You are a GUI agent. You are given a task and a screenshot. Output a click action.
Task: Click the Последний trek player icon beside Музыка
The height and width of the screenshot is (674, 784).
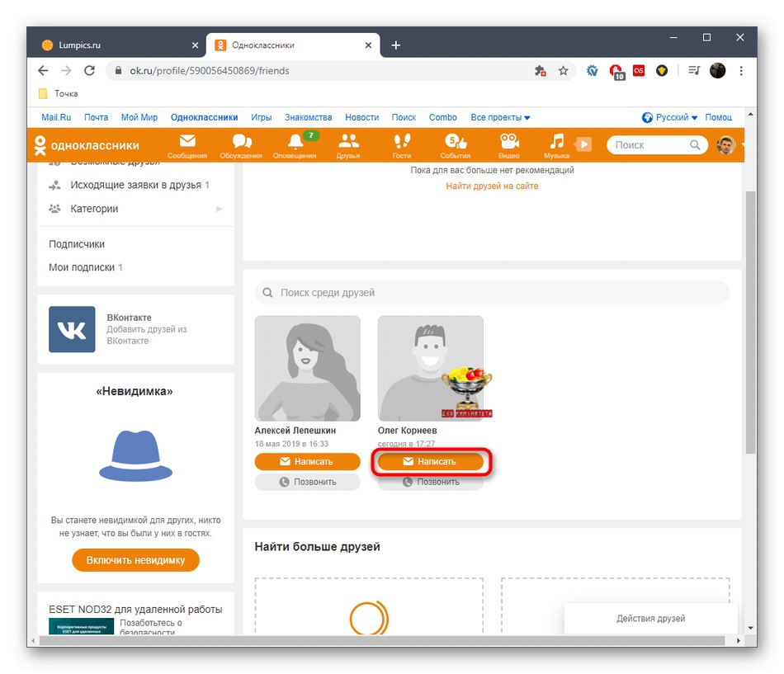point(583,144)
